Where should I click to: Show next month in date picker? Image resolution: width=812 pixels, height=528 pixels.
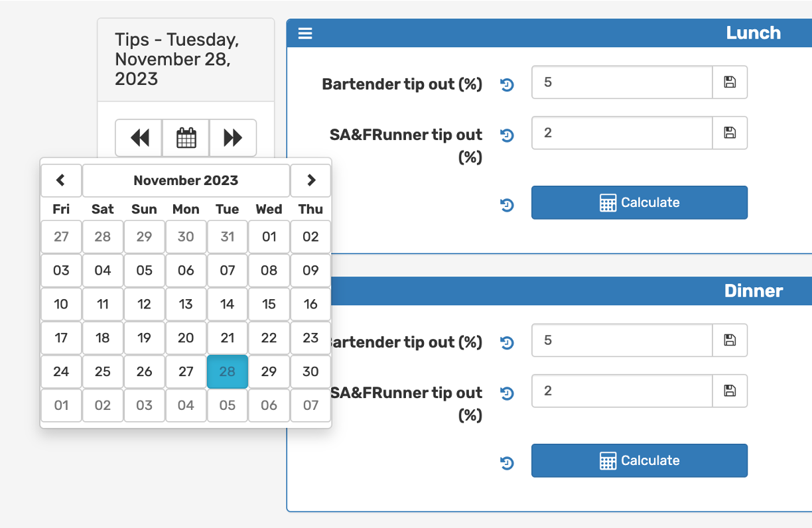[x=310, y=180]
